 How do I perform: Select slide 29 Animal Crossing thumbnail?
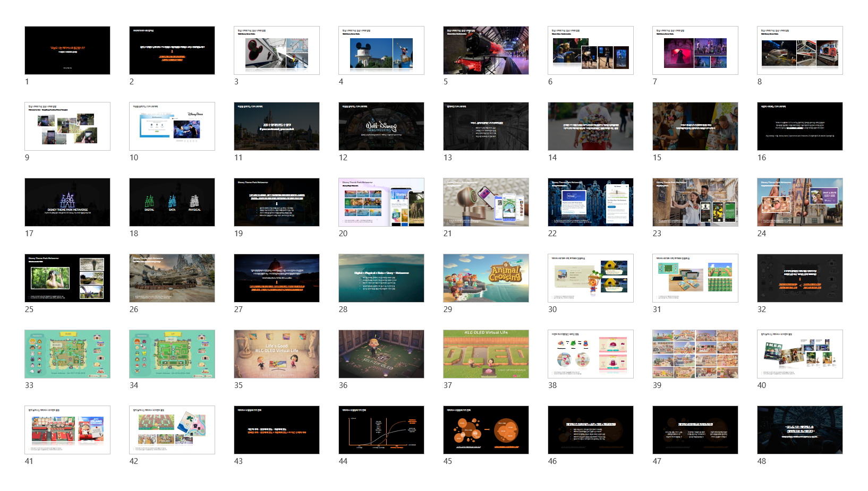[x=486, y=278]
